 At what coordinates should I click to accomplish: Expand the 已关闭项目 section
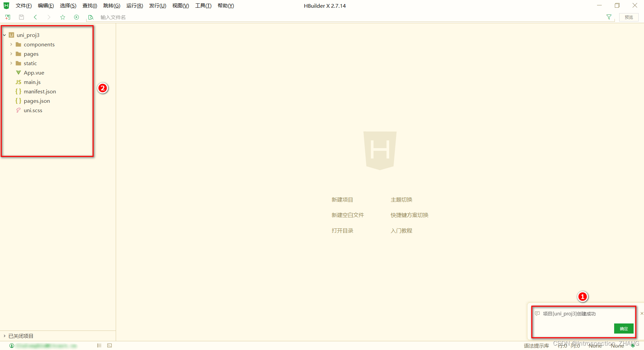(4, 336)
